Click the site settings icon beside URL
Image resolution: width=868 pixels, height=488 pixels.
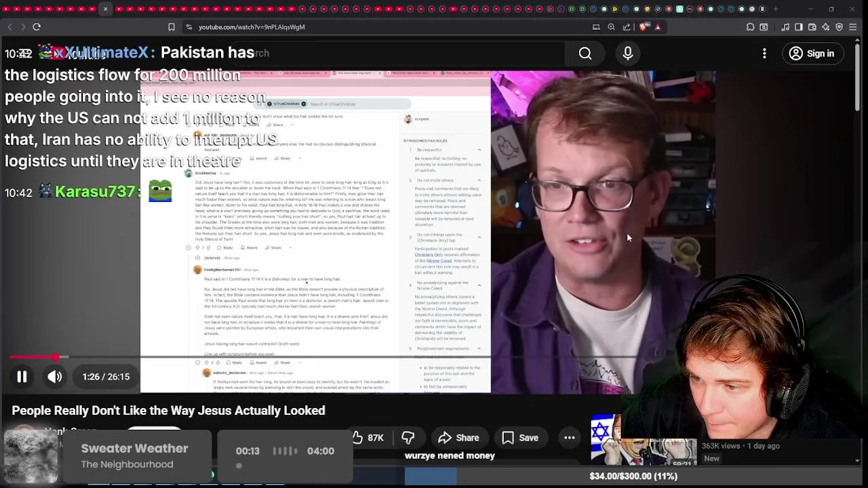tap(188, 27)
